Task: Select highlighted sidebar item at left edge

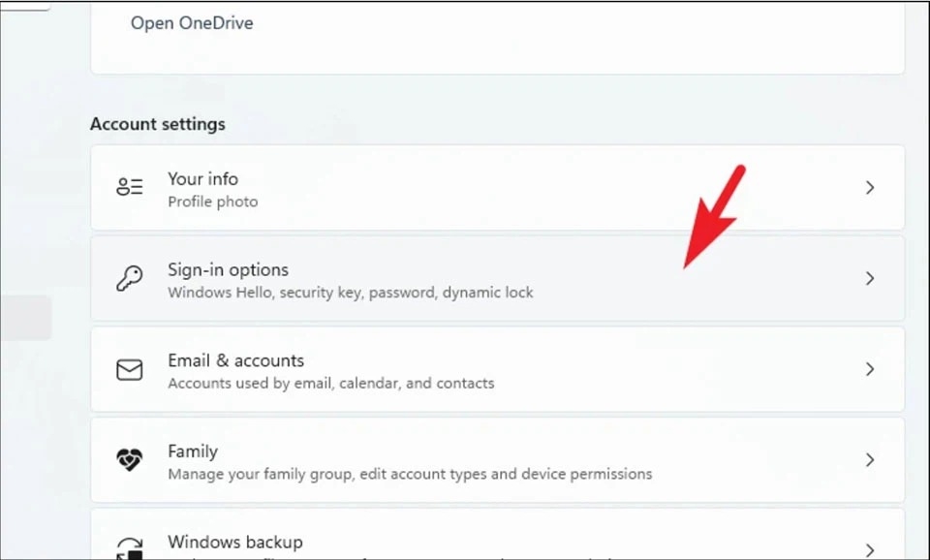Action: tap(26, 318)
